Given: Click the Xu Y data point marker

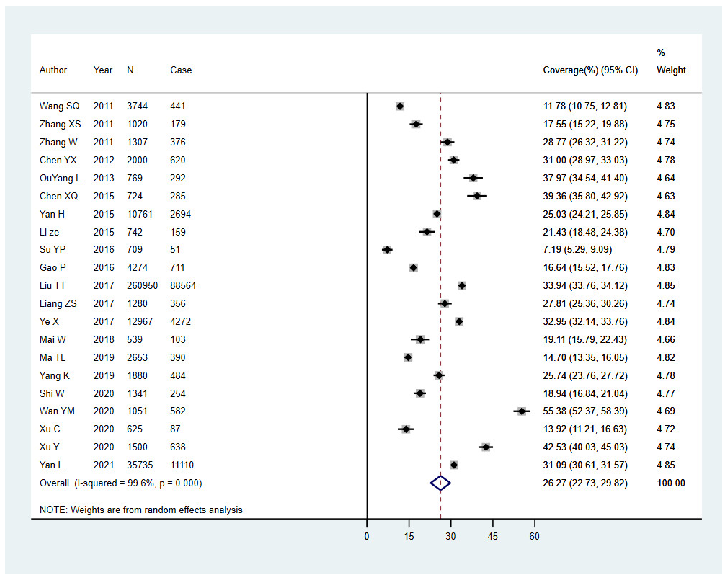Looking at the screenshot, I should pos(486,447).
